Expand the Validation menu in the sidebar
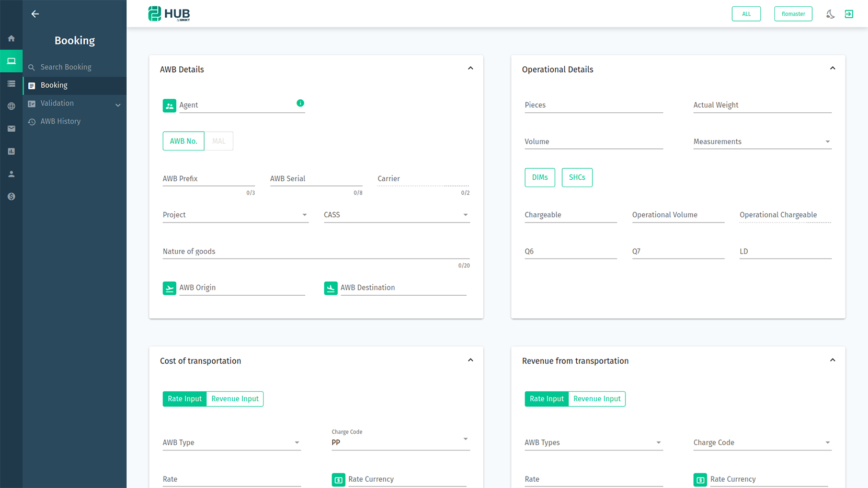This screenshot has height=488, width=868. point(74,103)
